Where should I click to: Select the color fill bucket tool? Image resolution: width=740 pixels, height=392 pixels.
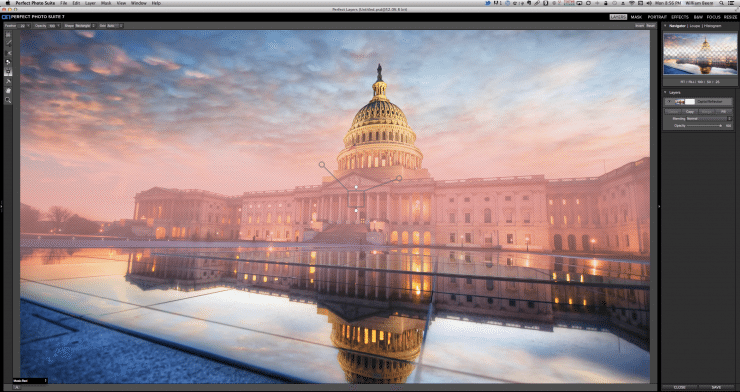(x=8, y=62)
